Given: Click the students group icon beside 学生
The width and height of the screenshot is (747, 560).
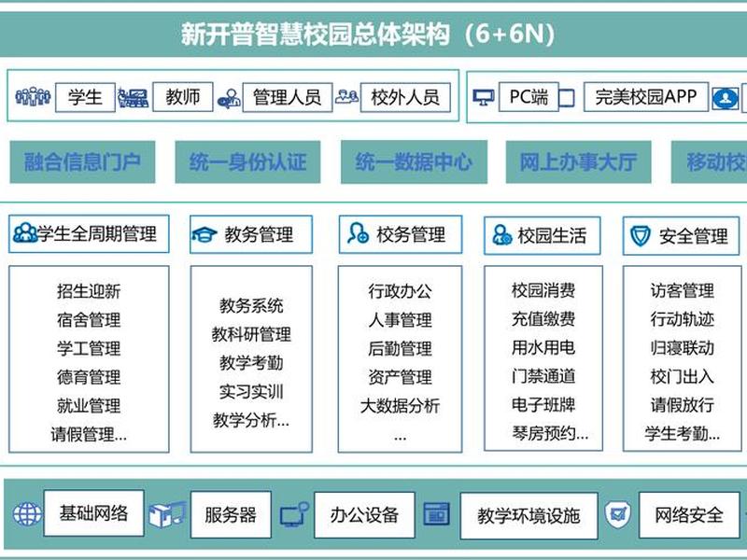Looking at the screenshot, I should click(33, 97).
